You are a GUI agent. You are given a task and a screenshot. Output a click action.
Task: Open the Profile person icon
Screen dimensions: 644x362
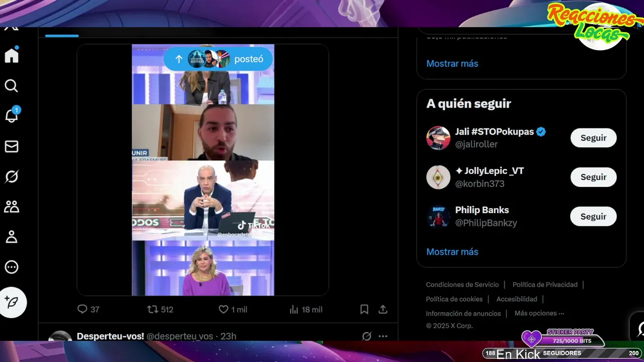pyautogui.click(x=12, y=237)
